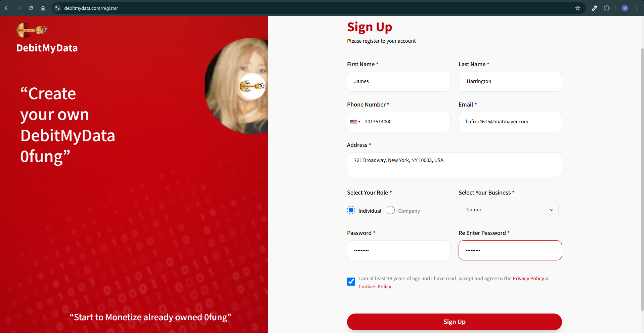This screenshot has width=644, height=333.
Task: Open the Cookies Policy link
Action: (375, 287)
